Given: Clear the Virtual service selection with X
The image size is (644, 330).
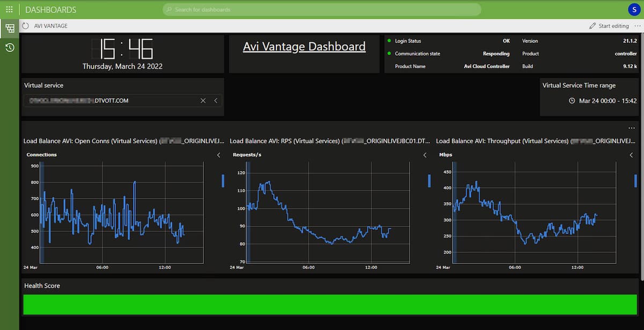Looking at the screenshot, I should coord(203,100).
